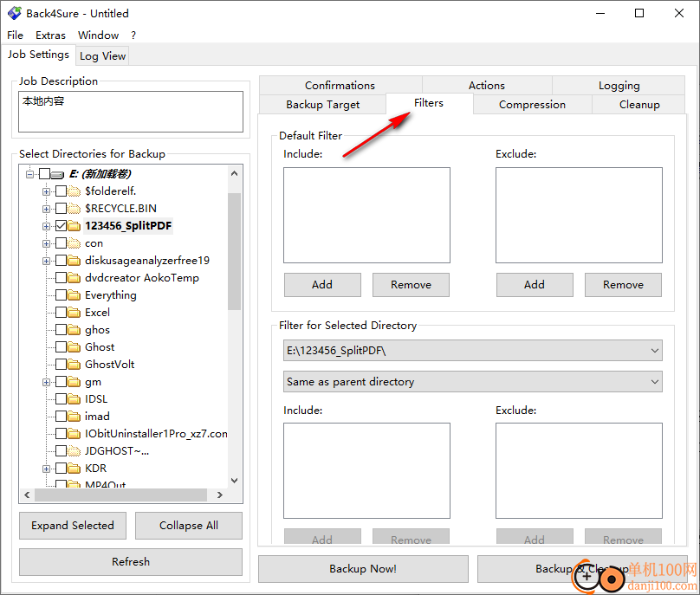Image resolution: width=700 pixels, height=595 pixels.
Task: Check the $folderelf. folder checkbox
Action: pos(62,191)
